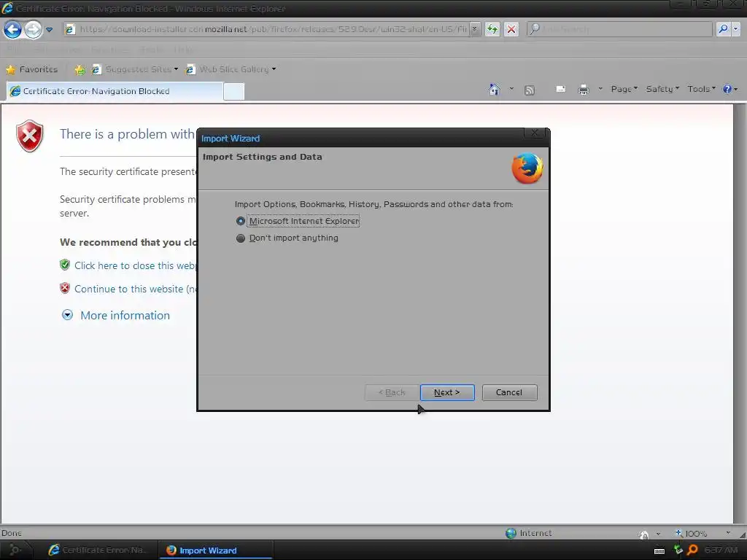The width and height of the screenshot is (747, 560).
Task: Click the taskbar clock
Action: click(721, 550)
